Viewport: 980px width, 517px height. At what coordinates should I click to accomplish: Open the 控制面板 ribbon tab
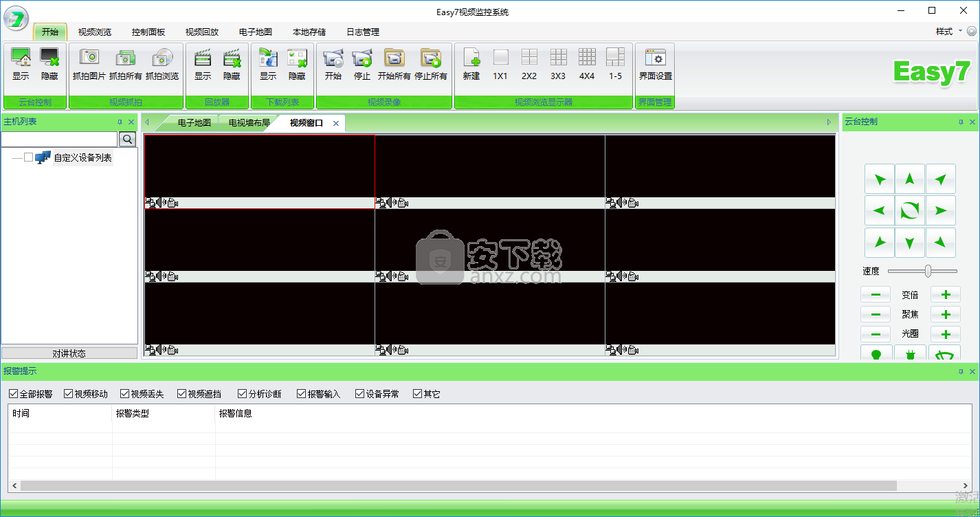click(148, 32)
